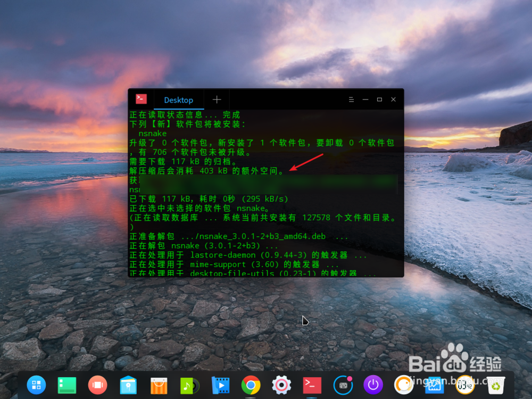Click the mime-support (3.60) trigger line
This screenshot has width=532, height=399.
[x=234, y=264]
